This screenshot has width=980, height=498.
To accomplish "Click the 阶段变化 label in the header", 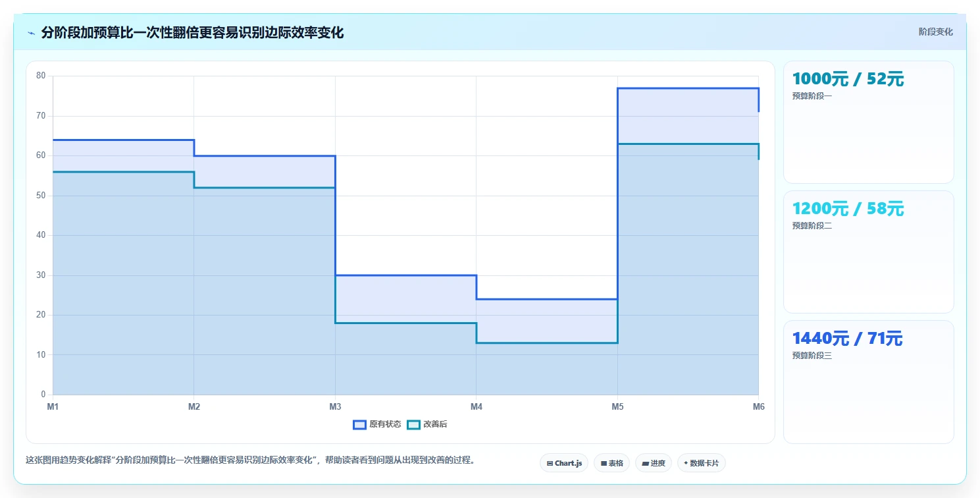I will click(935, 32).
